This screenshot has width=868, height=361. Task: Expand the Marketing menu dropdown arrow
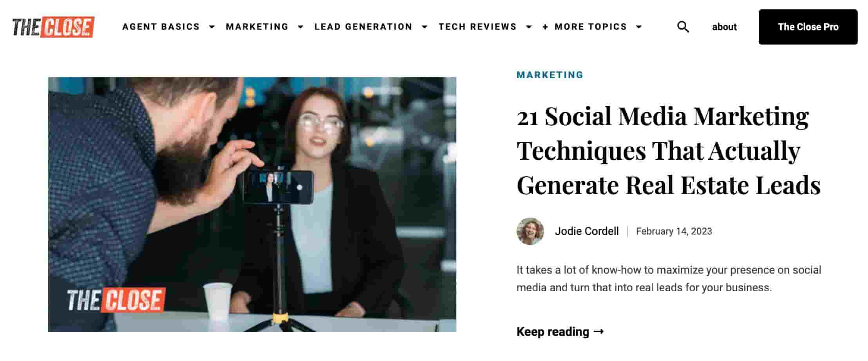(x=300, y=27)
